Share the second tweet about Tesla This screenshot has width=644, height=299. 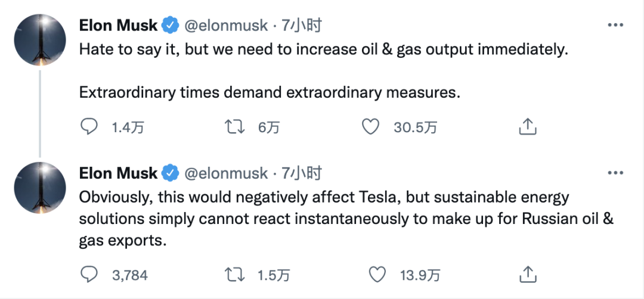528,275
